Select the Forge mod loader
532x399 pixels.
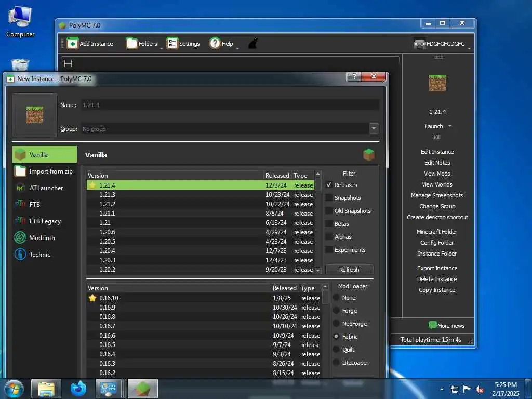[336, 311]
